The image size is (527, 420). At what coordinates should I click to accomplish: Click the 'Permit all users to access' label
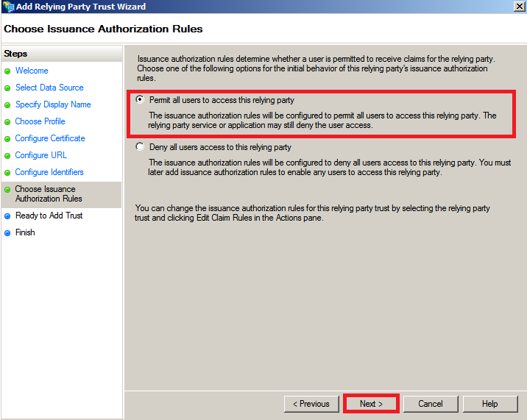coord(222,100)
